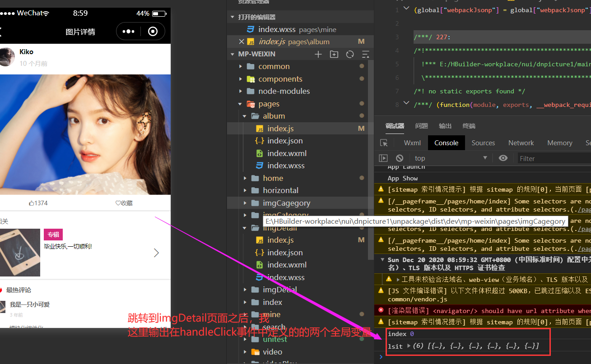The height and width of the screenshot is (364, 591).
Task: Open the album thumbnail of phone drawing
Action: pos(20,253)
